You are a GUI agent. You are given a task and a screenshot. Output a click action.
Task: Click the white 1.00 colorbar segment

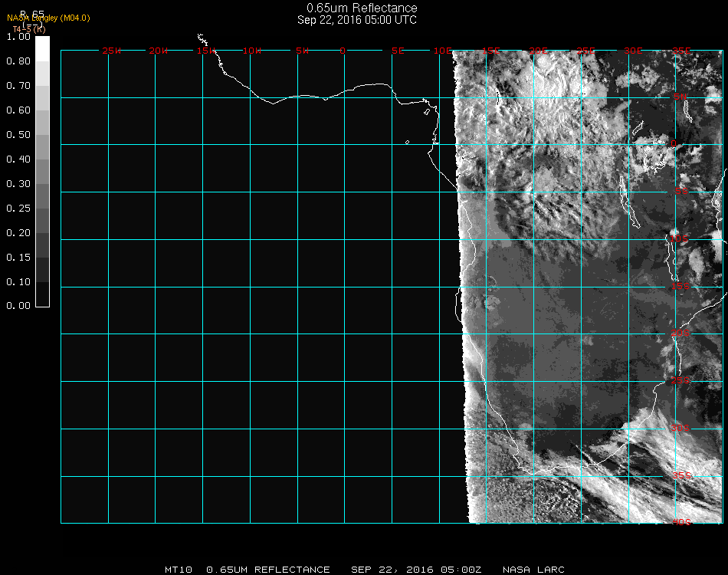point(43,48)
